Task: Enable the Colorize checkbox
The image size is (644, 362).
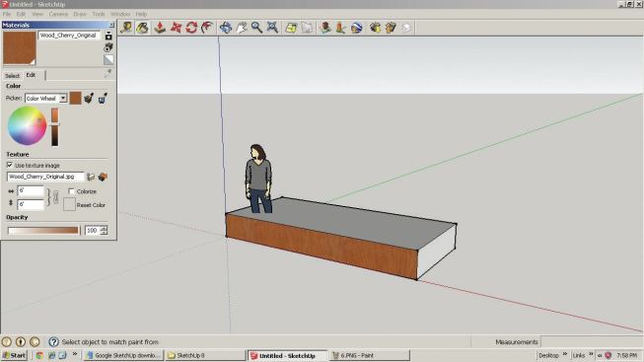Action: coord(71,191)
